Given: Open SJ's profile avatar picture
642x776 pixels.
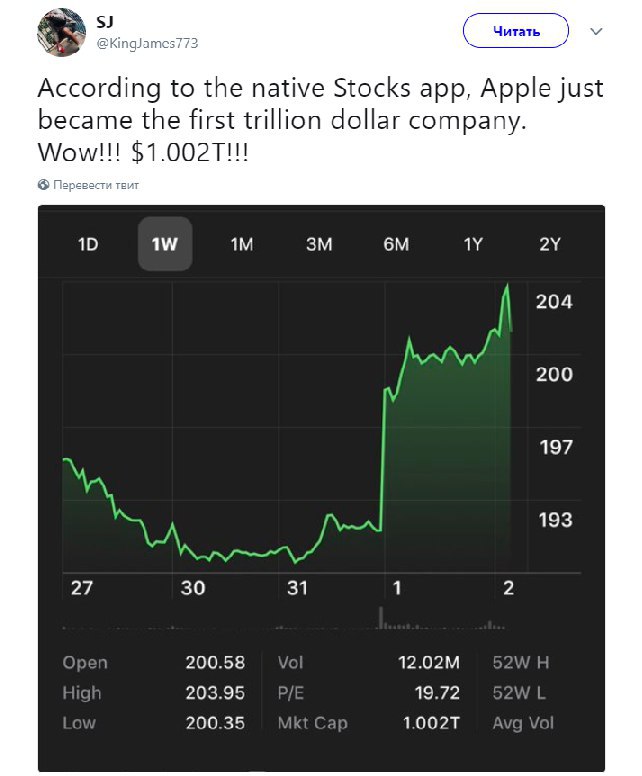Looking at the screenshot, I should (62, 33).
